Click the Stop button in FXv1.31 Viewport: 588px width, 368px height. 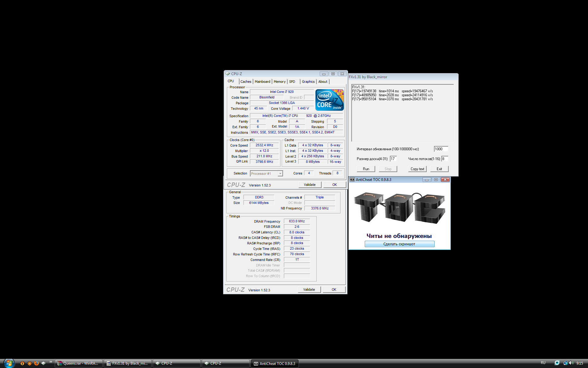tap(388, 169)
